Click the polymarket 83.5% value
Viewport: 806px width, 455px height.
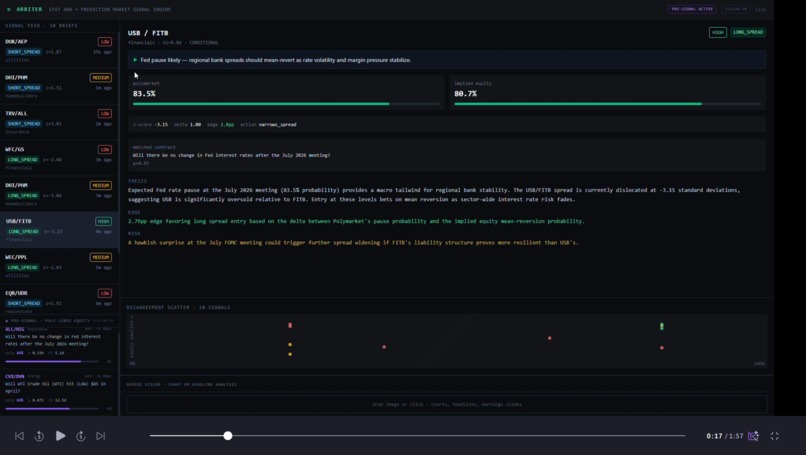tap(144, 94)
